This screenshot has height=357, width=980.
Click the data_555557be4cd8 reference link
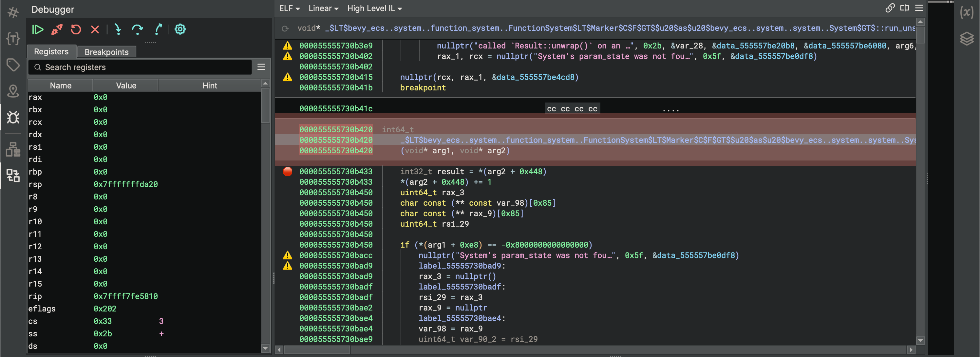click(535, 77)
